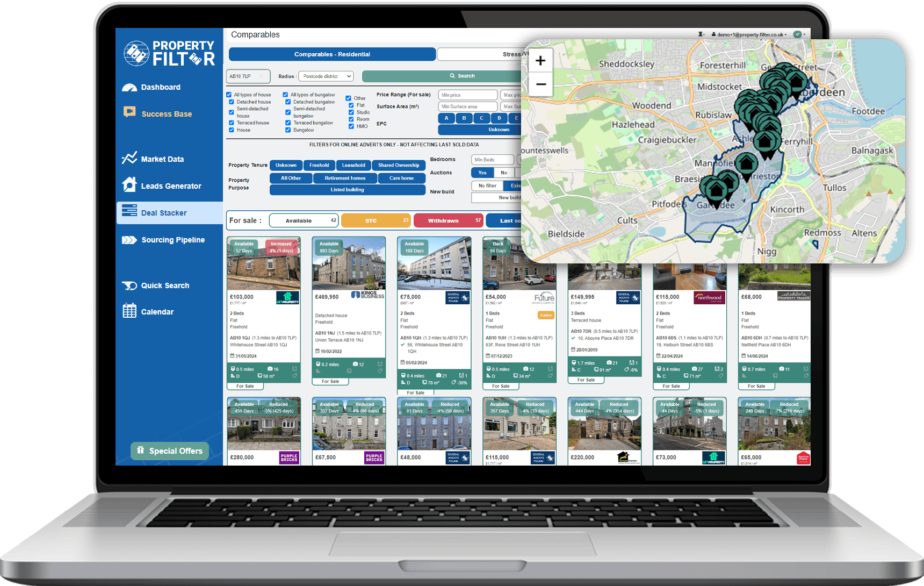Toggle EPC Unknown button
The image size is (924, 586).
tap(481, 130)
